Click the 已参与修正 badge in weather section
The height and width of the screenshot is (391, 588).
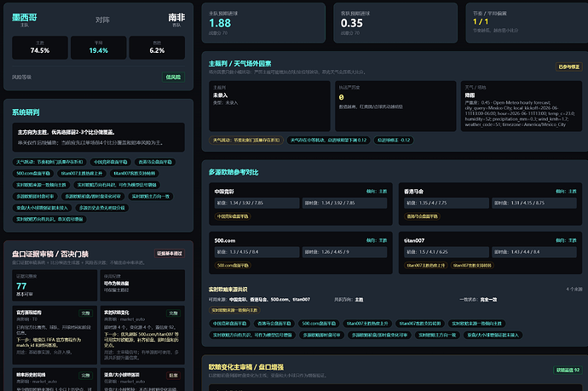click(x=569, y=66)
